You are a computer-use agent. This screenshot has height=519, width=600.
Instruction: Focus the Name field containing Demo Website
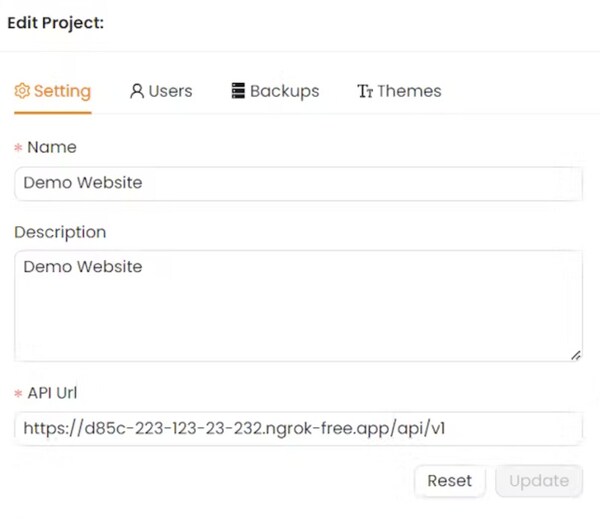tap(298, 183)
